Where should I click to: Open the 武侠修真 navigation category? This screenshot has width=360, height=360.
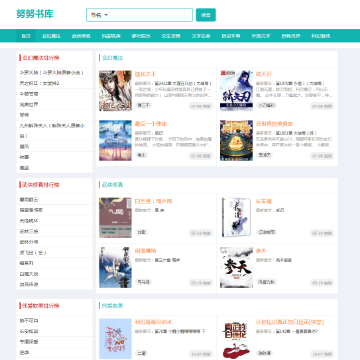click(81, 36)
